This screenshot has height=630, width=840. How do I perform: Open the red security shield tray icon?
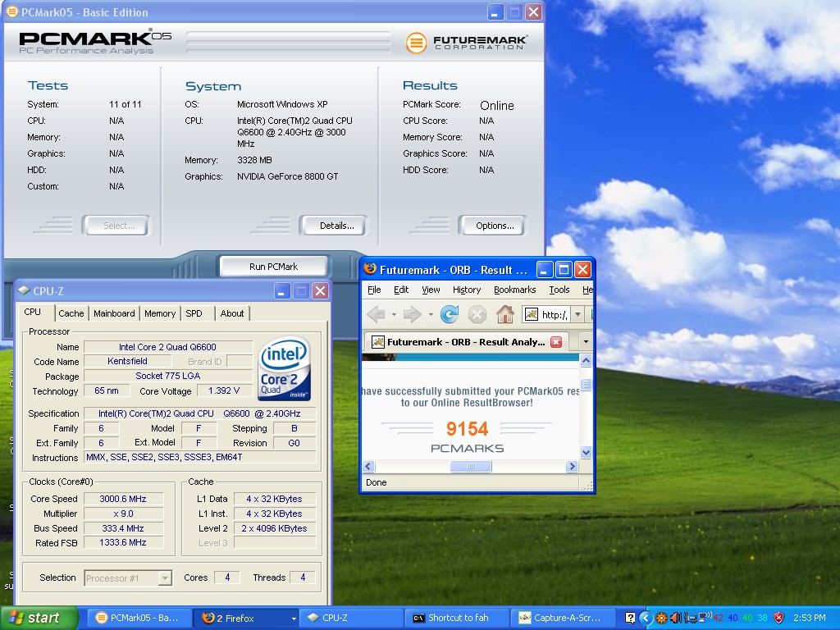[x=779, y=618]
